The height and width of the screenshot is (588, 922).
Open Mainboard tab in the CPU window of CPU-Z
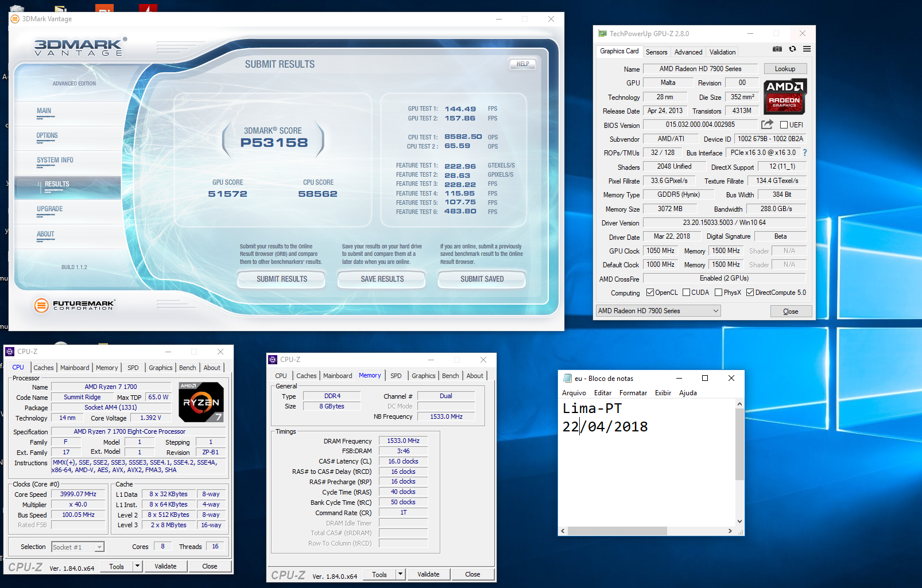75,368
